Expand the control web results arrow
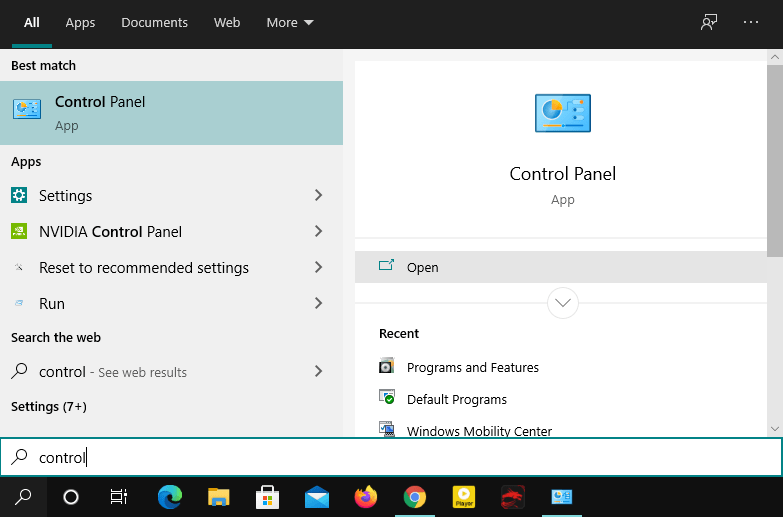 319,371
